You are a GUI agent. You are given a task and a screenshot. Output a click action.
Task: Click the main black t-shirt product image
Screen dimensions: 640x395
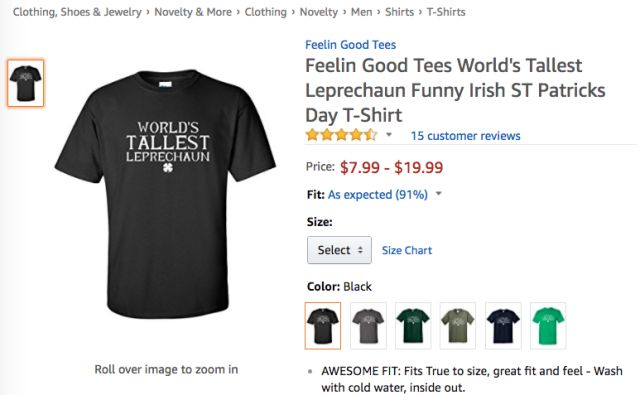[166, 194]
